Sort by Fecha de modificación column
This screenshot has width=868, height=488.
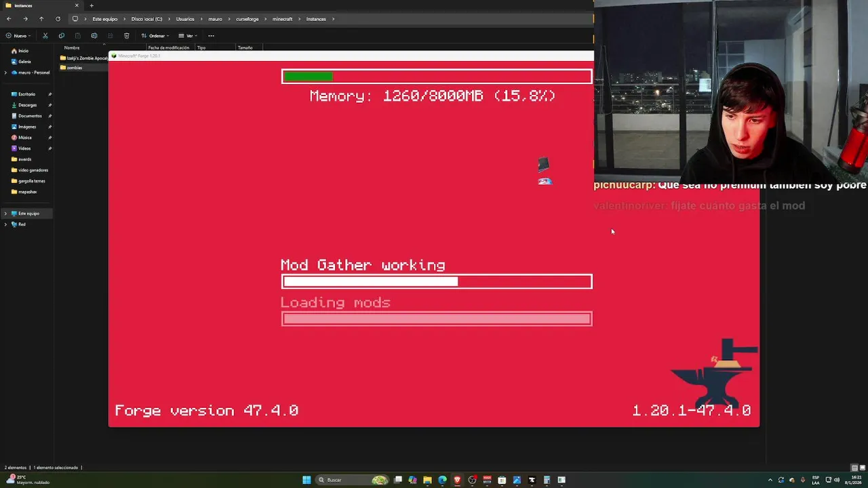(x=169, y=47)
